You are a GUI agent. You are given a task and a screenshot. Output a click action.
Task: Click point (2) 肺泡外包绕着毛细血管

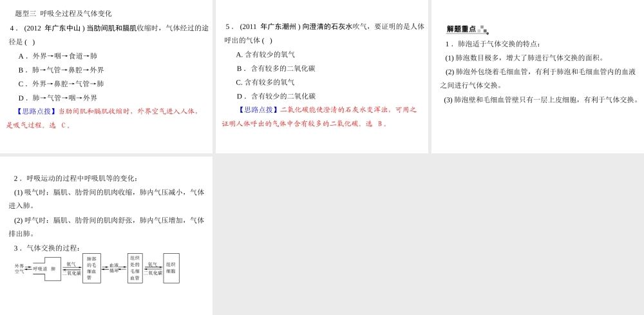(x=538, y=79)
